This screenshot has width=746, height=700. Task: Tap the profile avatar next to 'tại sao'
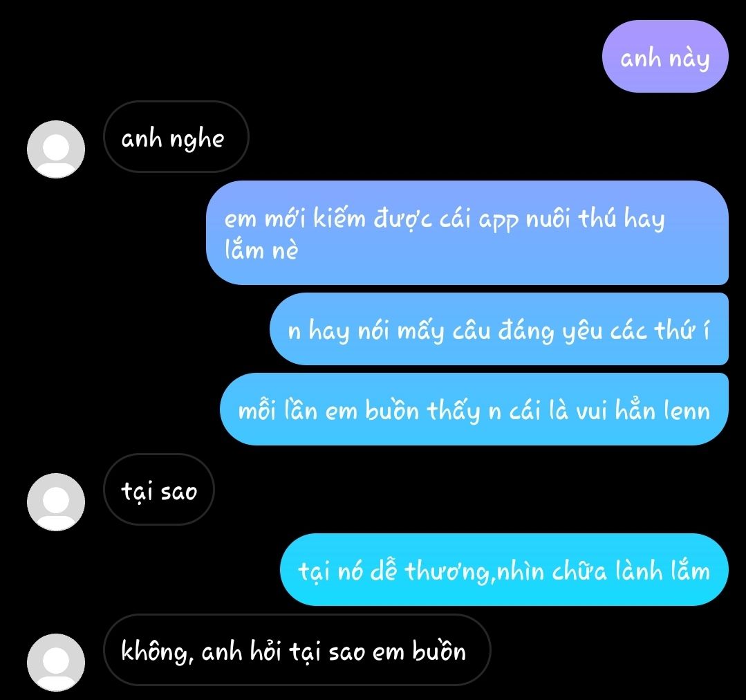[x=56, y=501]
